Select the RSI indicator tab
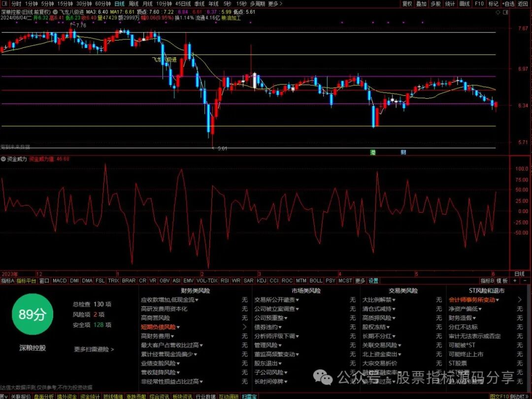This screenshot has height=399, width=532. tap(225, 281)
